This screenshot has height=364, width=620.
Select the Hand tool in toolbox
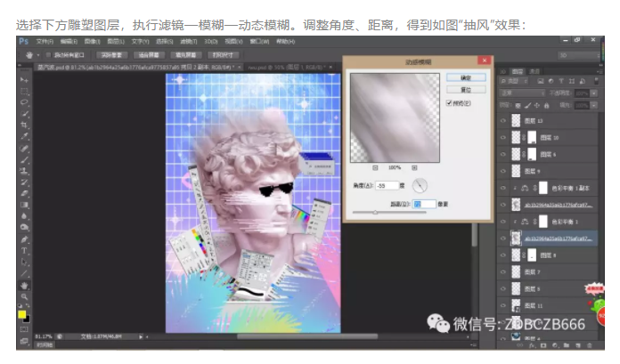(24, 285)
